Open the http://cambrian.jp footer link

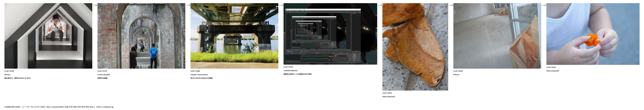105,107
